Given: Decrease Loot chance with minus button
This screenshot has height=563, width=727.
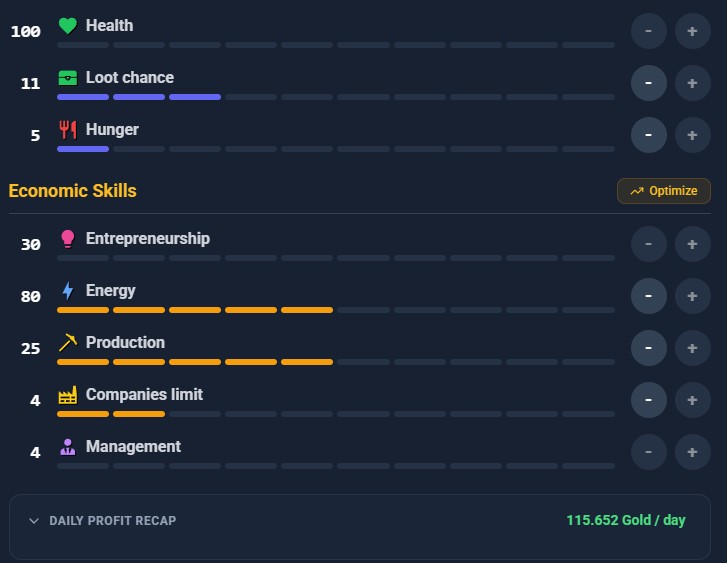Looking at the screenshot, I should coord(649,83).
